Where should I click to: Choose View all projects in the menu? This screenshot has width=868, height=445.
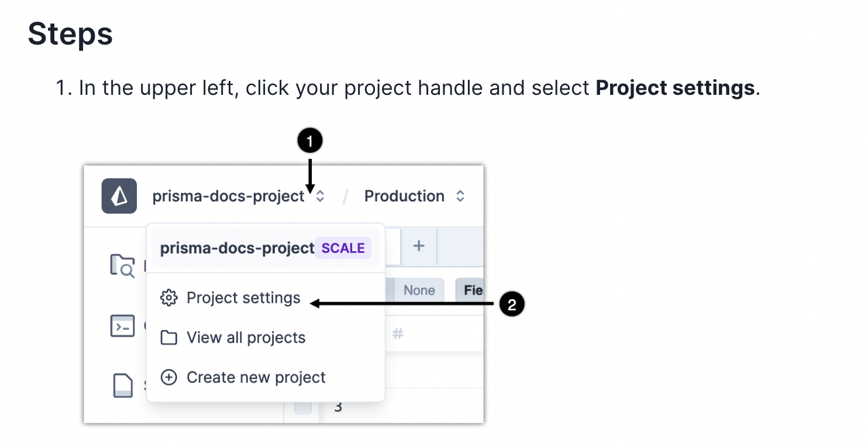click(246, 337)
